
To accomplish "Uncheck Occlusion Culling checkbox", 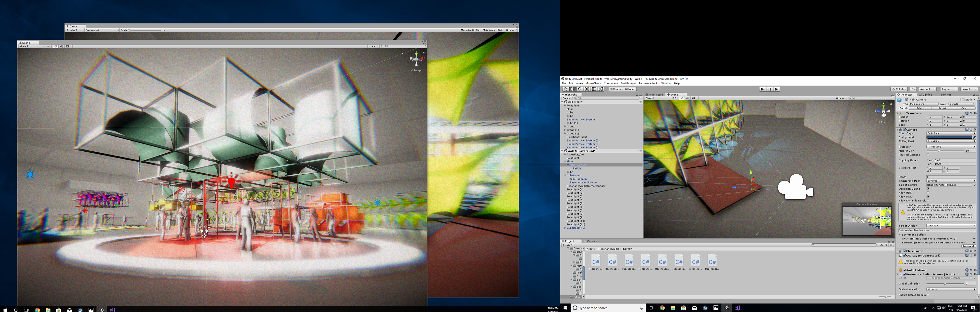I will point(928,189).
